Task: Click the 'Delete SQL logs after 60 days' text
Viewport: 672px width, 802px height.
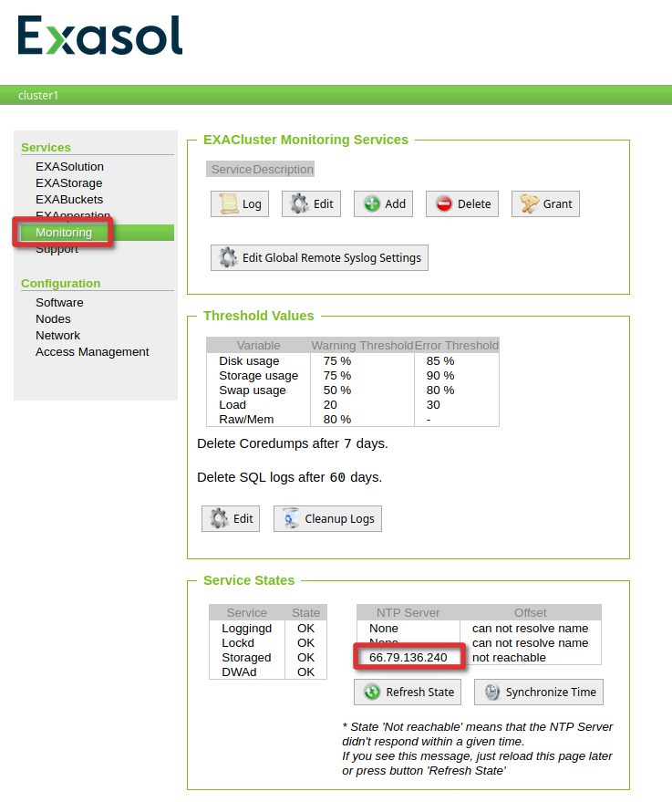Action: 289,477
